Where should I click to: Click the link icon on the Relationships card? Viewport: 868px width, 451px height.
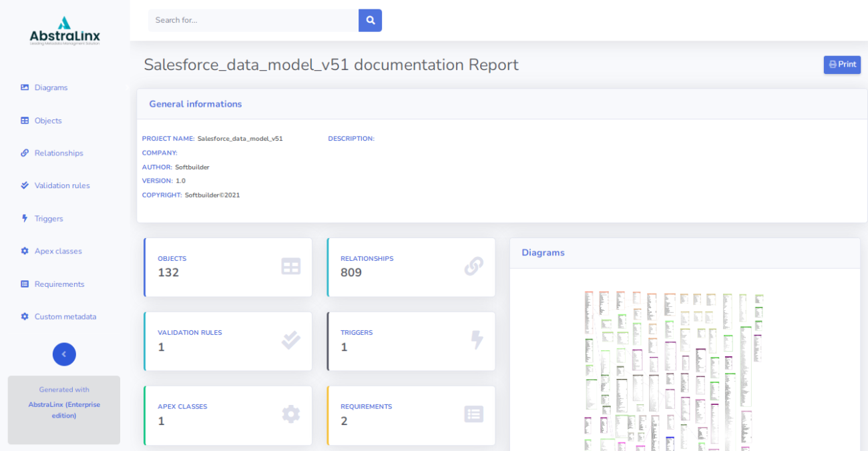coord(474,266)
